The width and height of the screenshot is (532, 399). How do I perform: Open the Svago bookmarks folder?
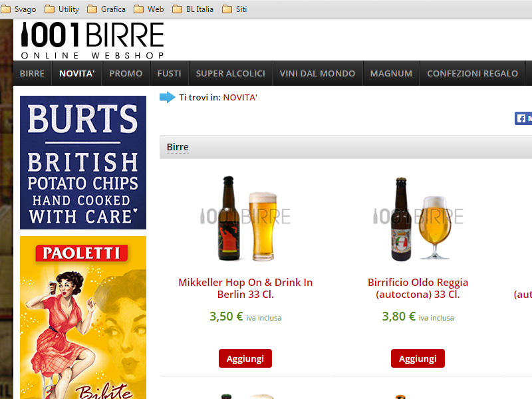click(x=19, y=9)
